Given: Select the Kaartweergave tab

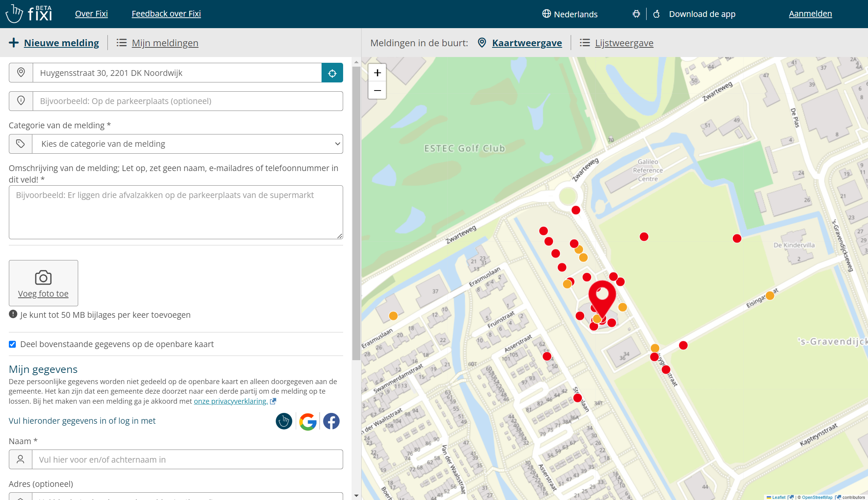Looking at the screenshot, I should coord(527,43).
